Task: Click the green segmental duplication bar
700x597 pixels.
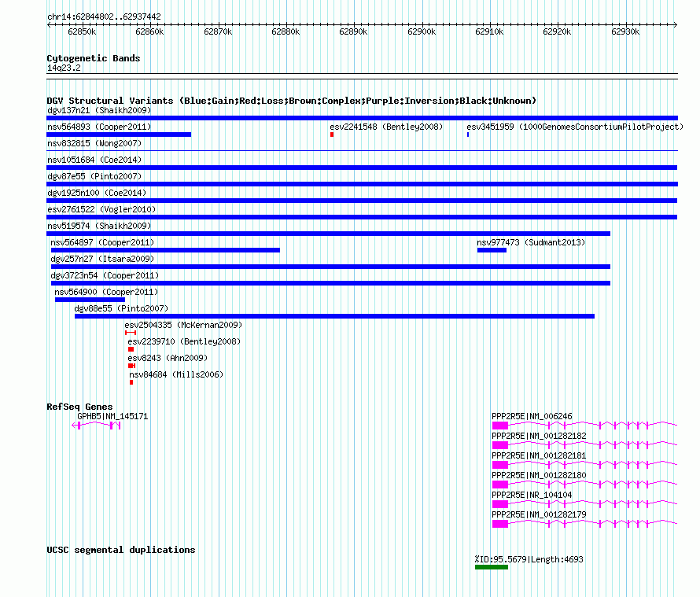Action: 492,567
